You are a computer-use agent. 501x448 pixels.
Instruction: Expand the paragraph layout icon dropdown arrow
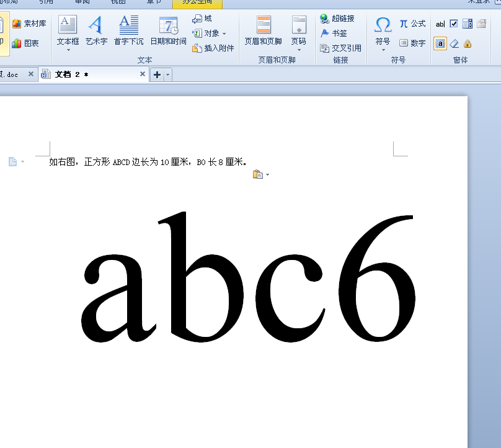tap(23, 162)
